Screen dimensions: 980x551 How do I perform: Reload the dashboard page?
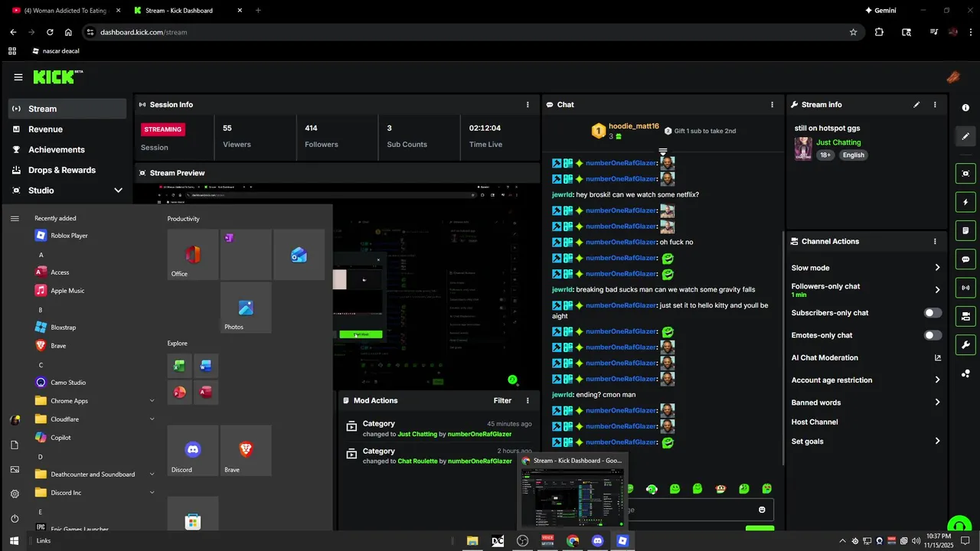(50, 32)
